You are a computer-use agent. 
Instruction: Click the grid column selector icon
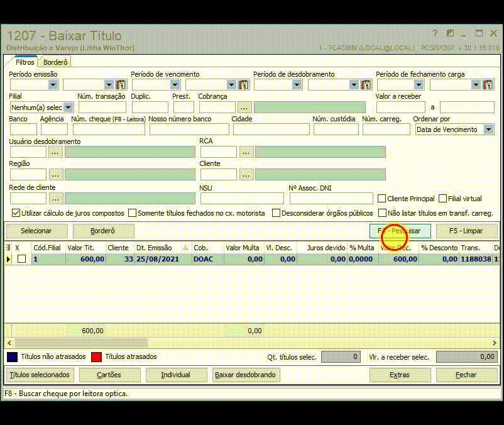8,248
